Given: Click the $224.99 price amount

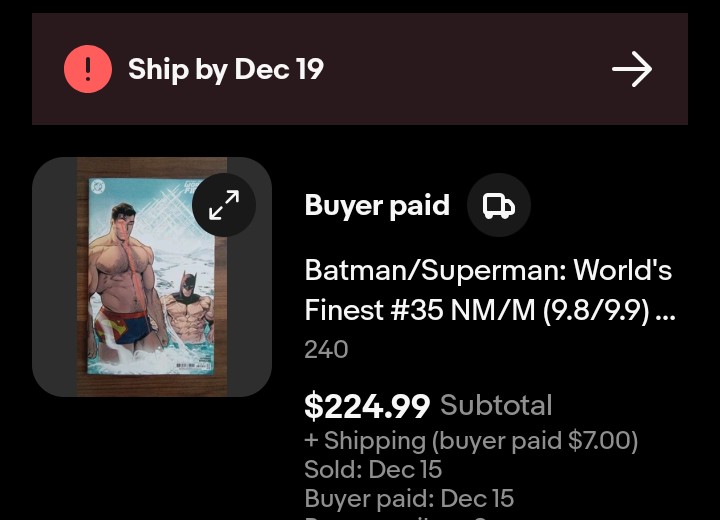Looking at the screenshot, I should point(367,406).
